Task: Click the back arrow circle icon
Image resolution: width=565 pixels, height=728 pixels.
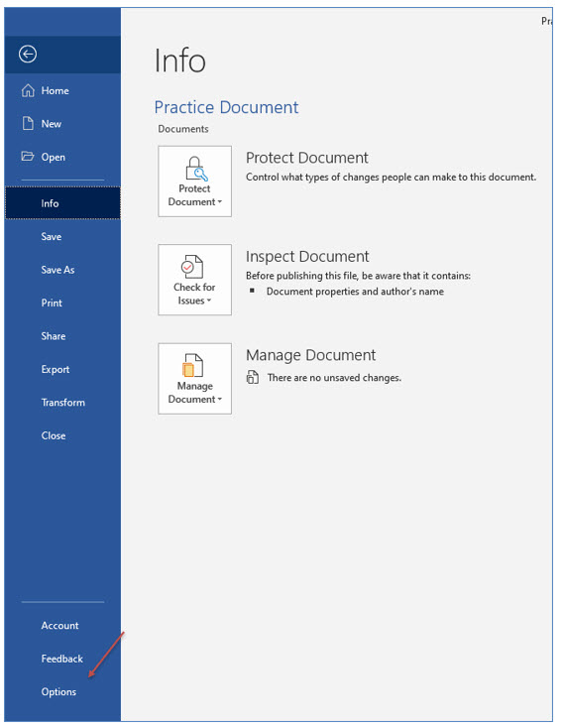Action: (x=28, y=54)
